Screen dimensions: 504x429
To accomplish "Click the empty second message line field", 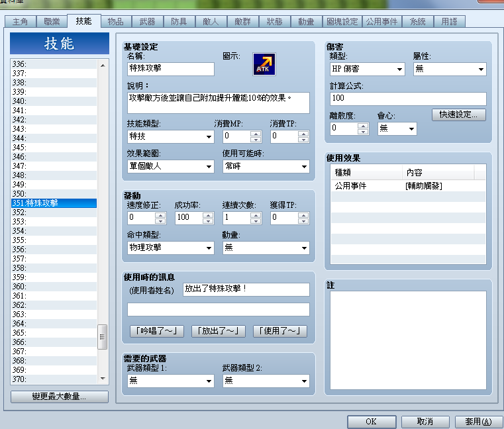I will pyautogui.click(x=219, y=309).
